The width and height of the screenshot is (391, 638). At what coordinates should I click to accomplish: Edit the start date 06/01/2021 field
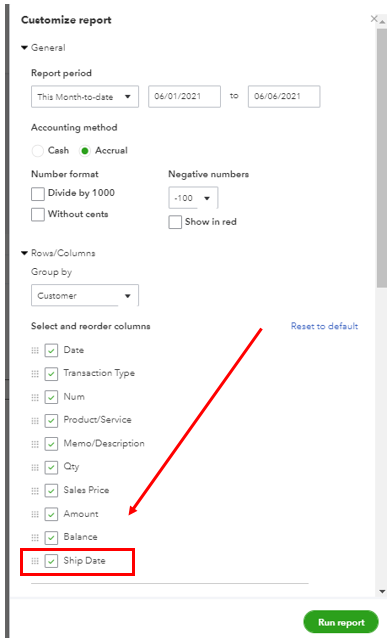click(x=184, y=96)
